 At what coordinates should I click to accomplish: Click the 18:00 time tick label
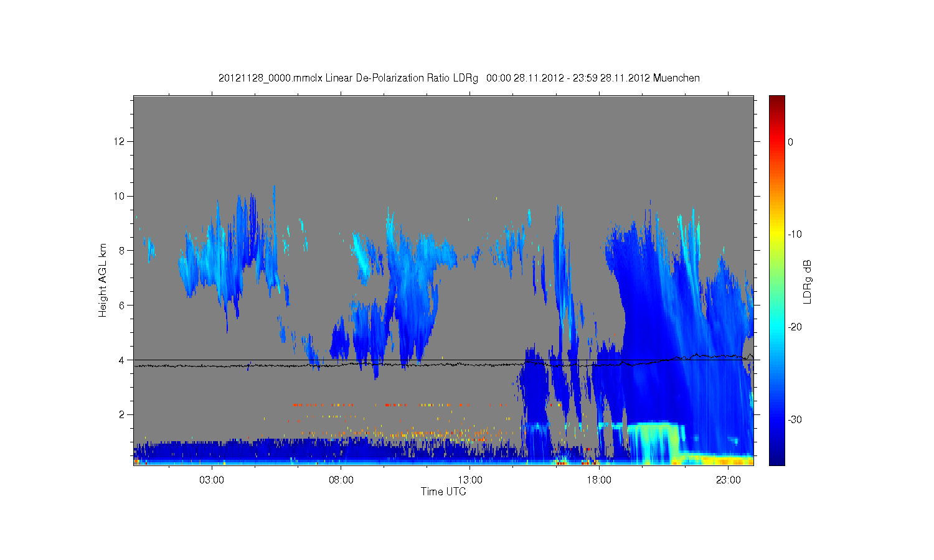tap(599, 480)
